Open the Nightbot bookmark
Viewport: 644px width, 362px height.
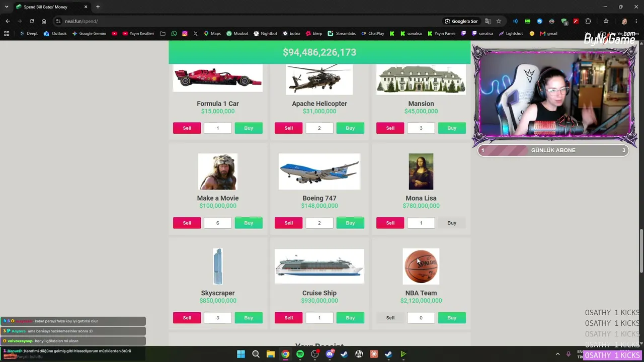pos(265,34)
